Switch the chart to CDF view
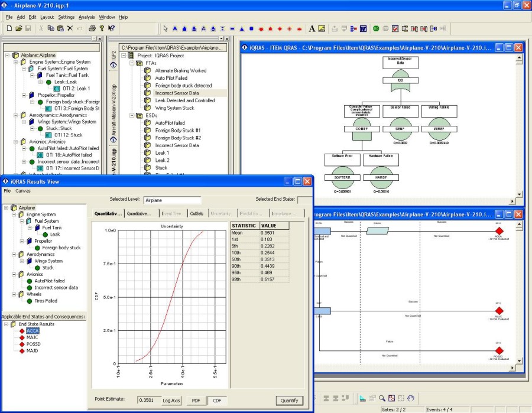 pyautogui.click(x=217, y=401)
